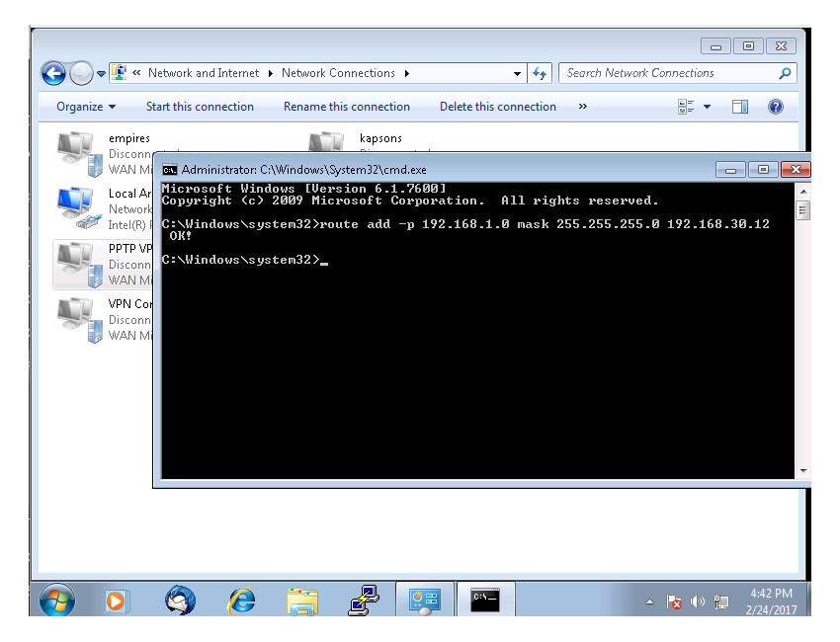Screen dimensions: 840x642
Task: Select Local Area Connection icon
Action: pos(80,208)
